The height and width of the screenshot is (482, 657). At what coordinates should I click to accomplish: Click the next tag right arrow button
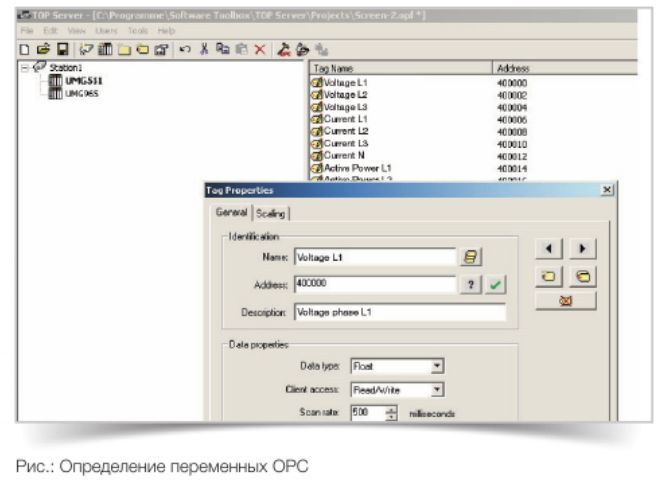pos(581,247)
